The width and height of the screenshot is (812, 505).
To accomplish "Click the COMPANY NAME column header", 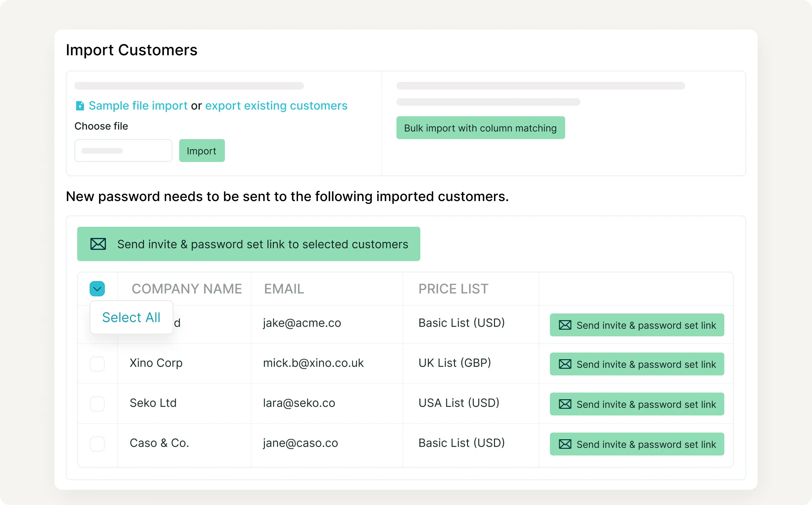I will point(187,289).
